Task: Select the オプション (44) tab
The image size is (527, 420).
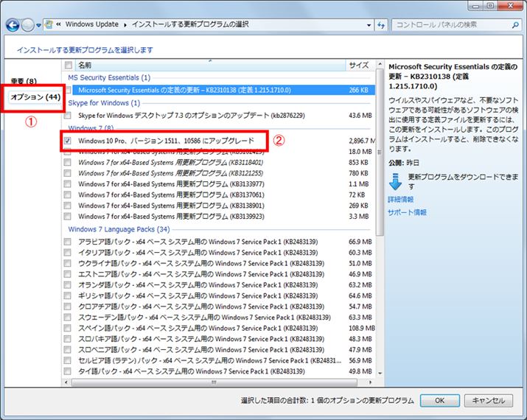Action: pos(35,97)
